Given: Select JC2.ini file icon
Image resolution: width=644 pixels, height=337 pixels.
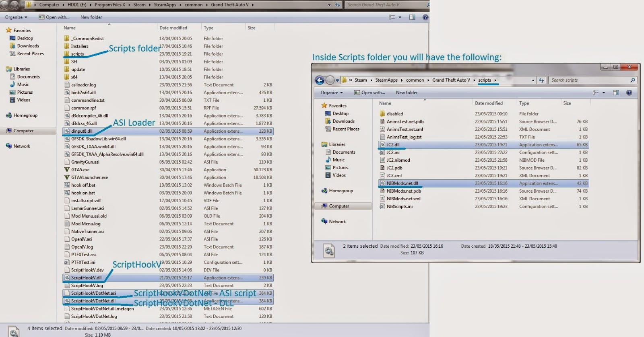Looking at the screenshot, I should click(x=382, y=152).
